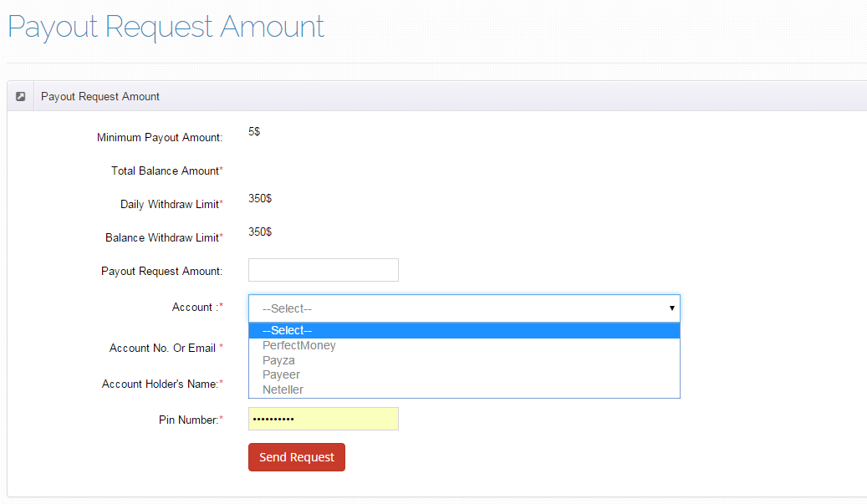Choose Payeer in the dropdown list
The height and width of the screenshot is (504, 867).
(281, 375)
